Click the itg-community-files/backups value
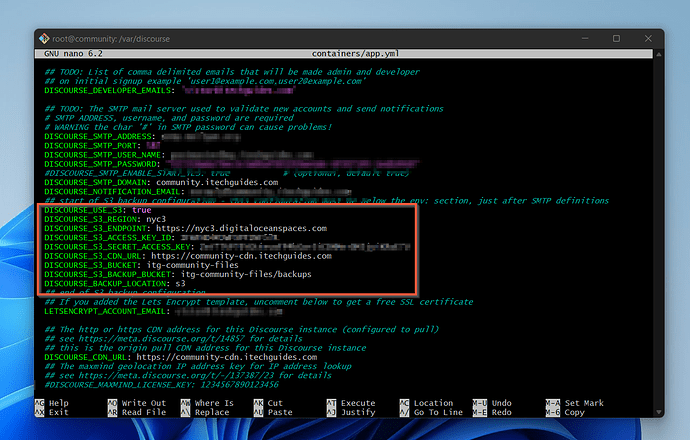Viewport: 690px width, 440px height. [x=246, y=275]
